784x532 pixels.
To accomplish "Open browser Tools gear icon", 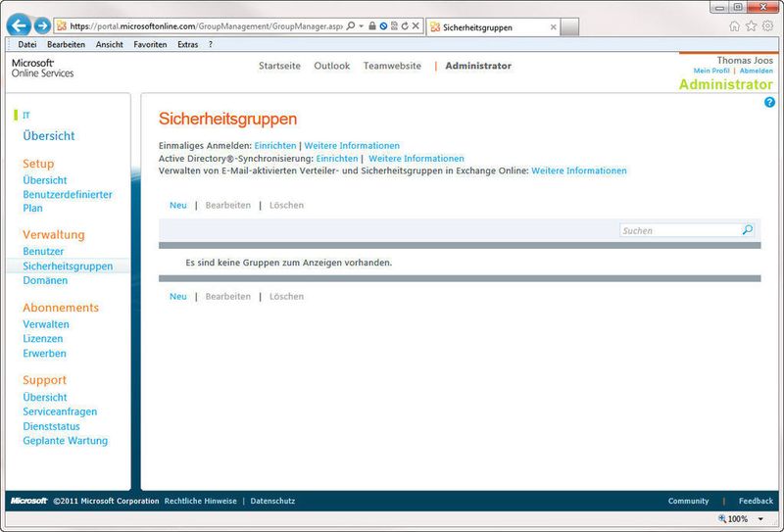I will [768, 26].
